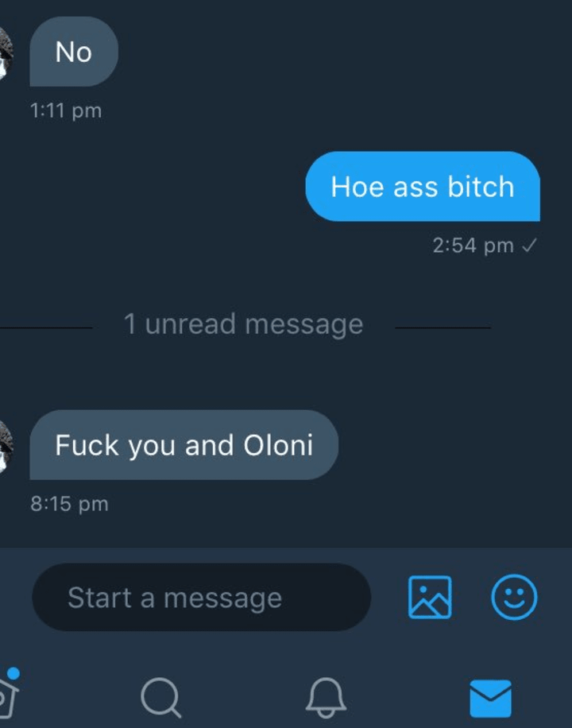Focus the 'Start a message' field

[202, 597]
